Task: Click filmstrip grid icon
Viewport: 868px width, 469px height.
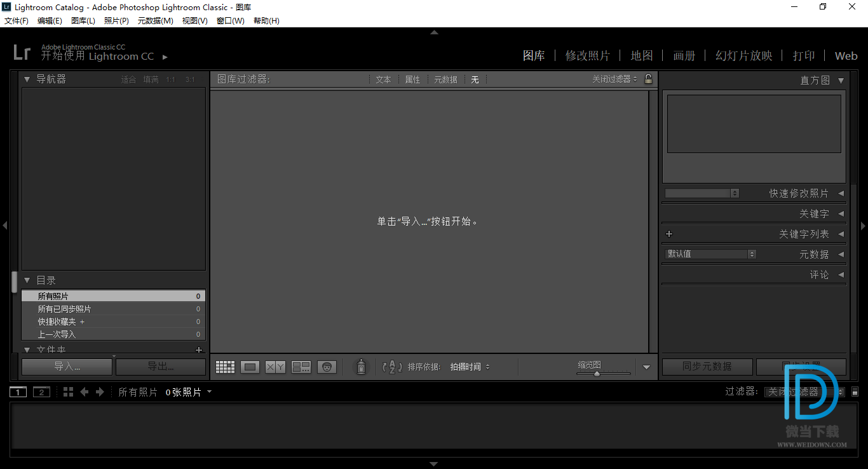Action: click(69, 392)
